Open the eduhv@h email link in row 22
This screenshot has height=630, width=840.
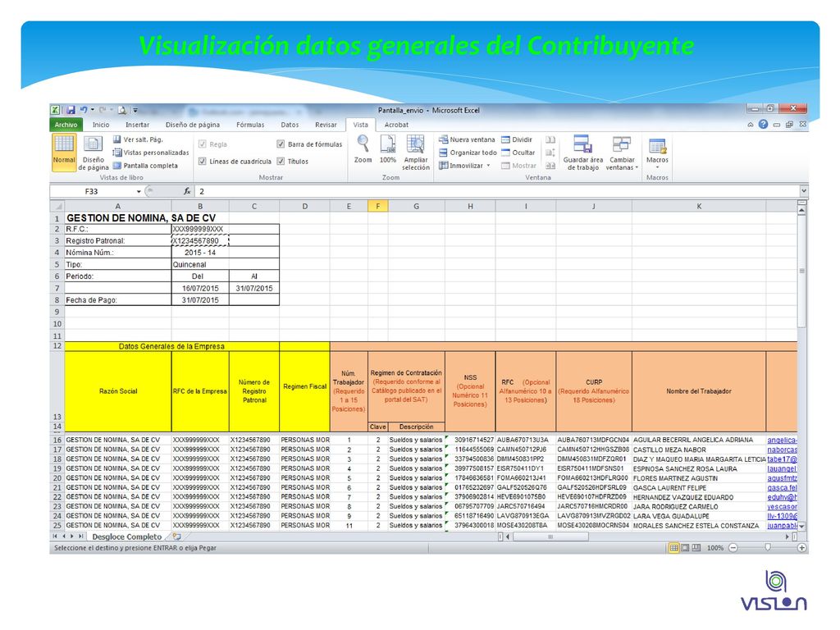pyautogui.click(x=782, y=497)
